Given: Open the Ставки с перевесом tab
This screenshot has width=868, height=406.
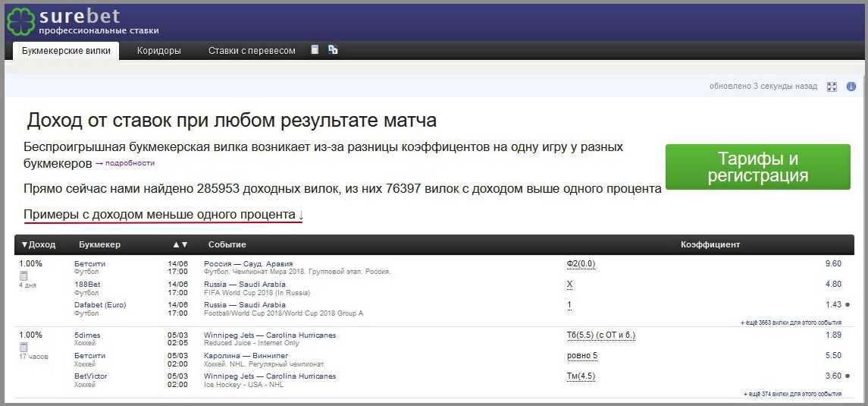Looking at the screenshot, I should pyautogui.click(x=252, y=50).
